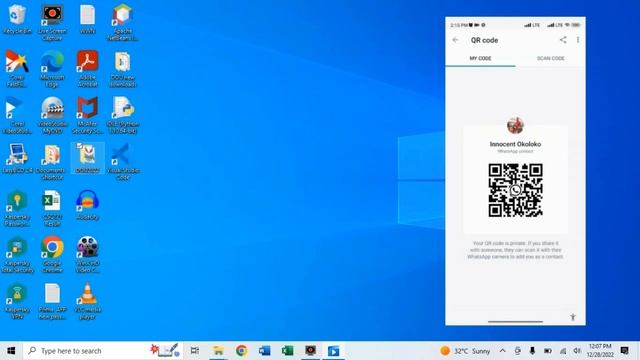This screenshot has height=360, width=640.
Task: Open the screen capture app on taskbar
Action: click(x=311, y=351)
